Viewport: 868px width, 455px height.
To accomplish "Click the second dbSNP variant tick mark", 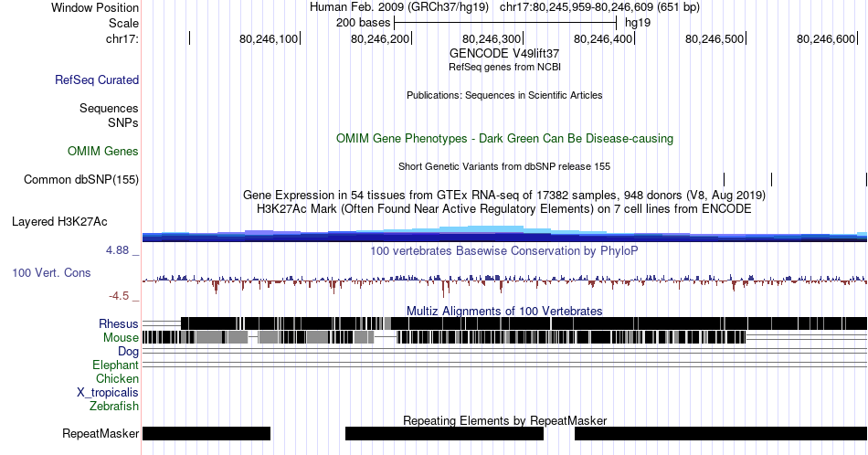I will (772, 179).
